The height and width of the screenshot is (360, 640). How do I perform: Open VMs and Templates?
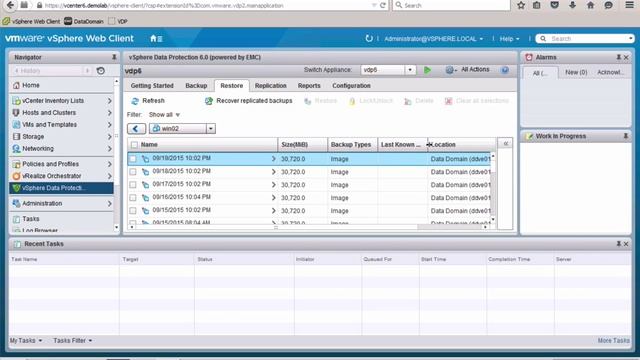pos(61,124)
